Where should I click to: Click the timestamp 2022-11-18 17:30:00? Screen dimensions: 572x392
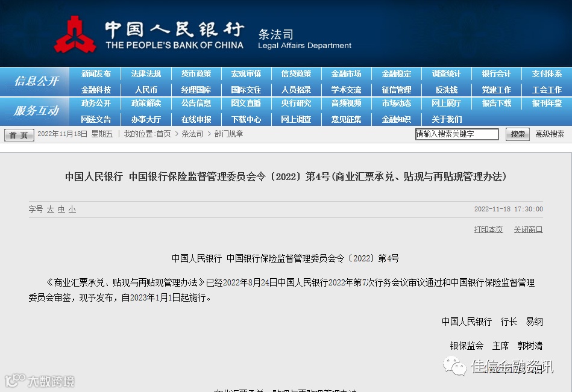tap(508, 209)
